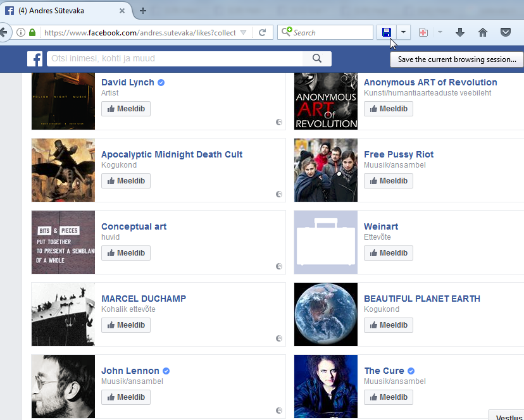Click globe icon on MARCEL DUCHAMP card

pyautogui.click(x=279, y=338)
